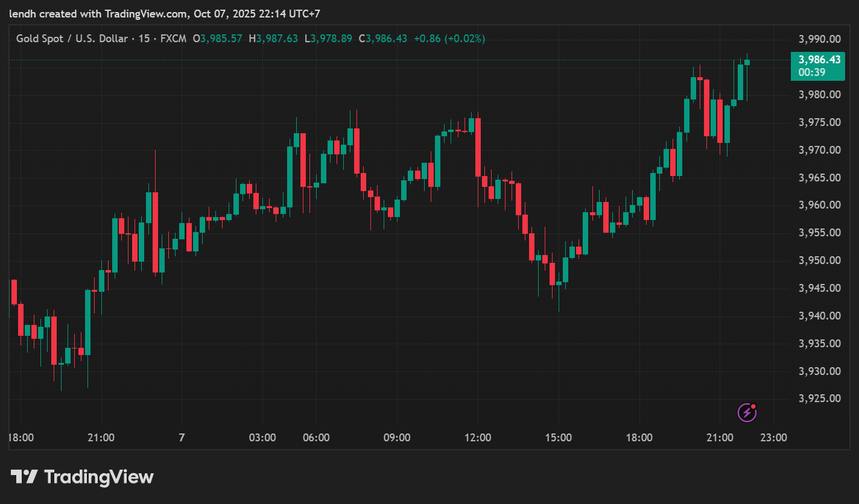Click the 3,990.00 price axis label
Viewport: 859px width, 504px height.
pos(819,39)
